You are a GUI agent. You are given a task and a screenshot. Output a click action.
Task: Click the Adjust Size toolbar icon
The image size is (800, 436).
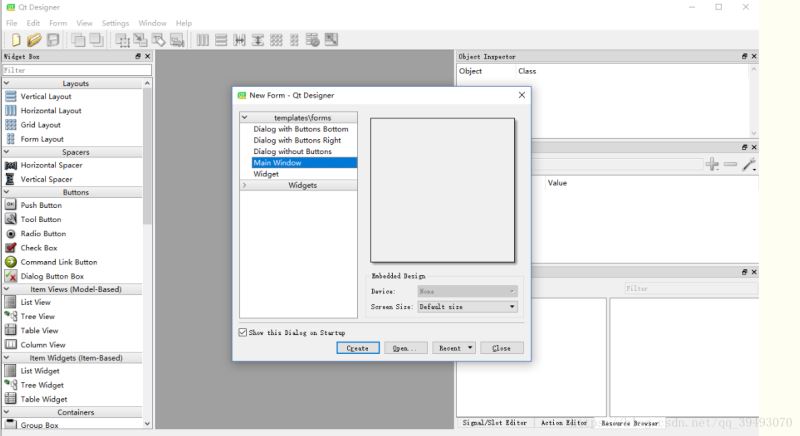(331, 40)
